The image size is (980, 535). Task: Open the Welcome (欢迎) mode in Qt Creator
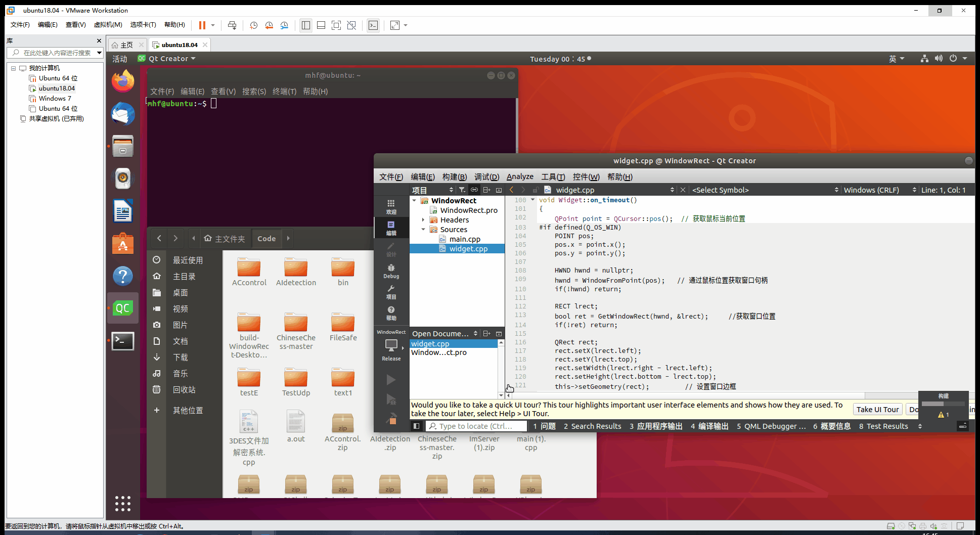391,206
